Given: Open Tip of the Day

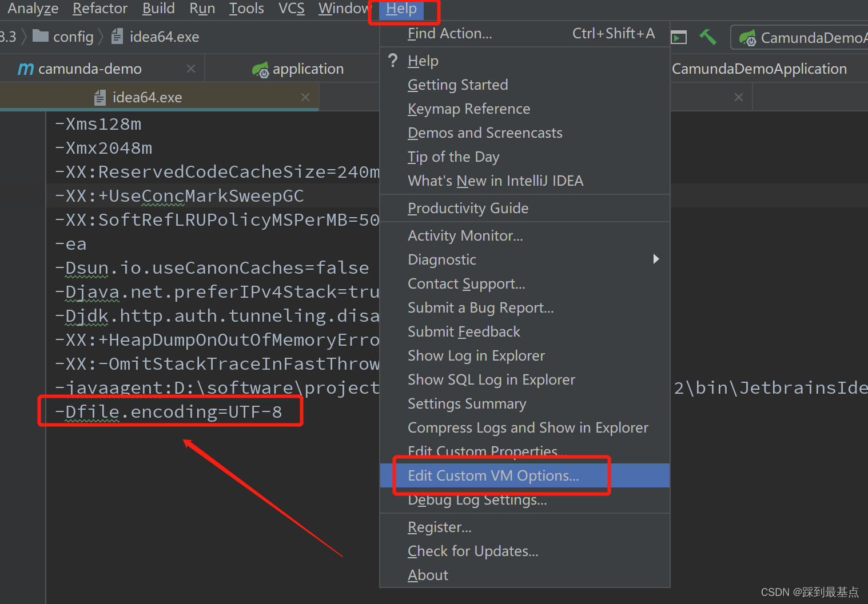Looking at the screenshot, I should [x=525, y=157].
